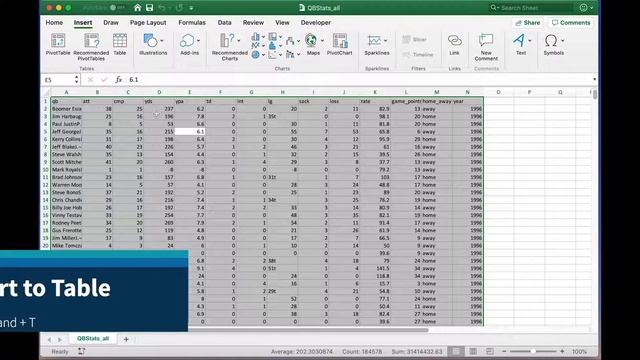Expand the Quick Access Toolbar customize arrow
640x360 pixels.
pos(191,8)
